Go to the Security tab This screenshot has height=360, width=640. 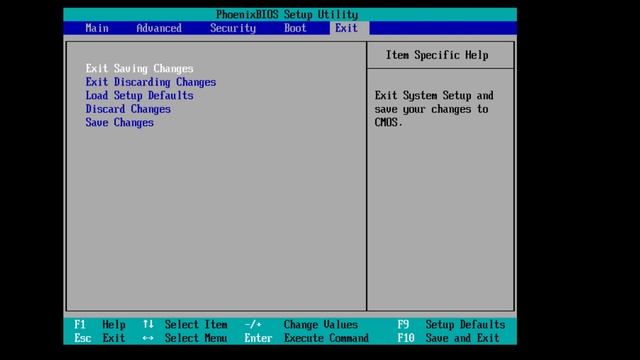click(233, 28)
